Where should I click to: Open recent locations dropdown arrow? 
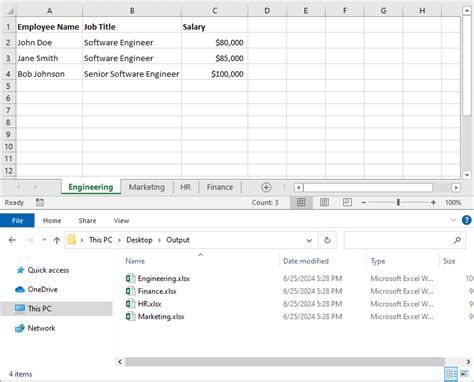(44, 240)
